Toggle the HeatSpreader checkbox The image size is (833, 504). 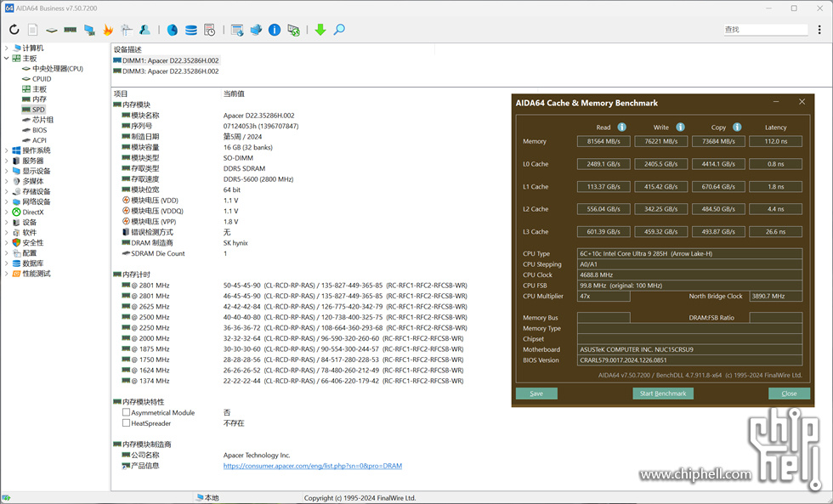coord(126,422)
